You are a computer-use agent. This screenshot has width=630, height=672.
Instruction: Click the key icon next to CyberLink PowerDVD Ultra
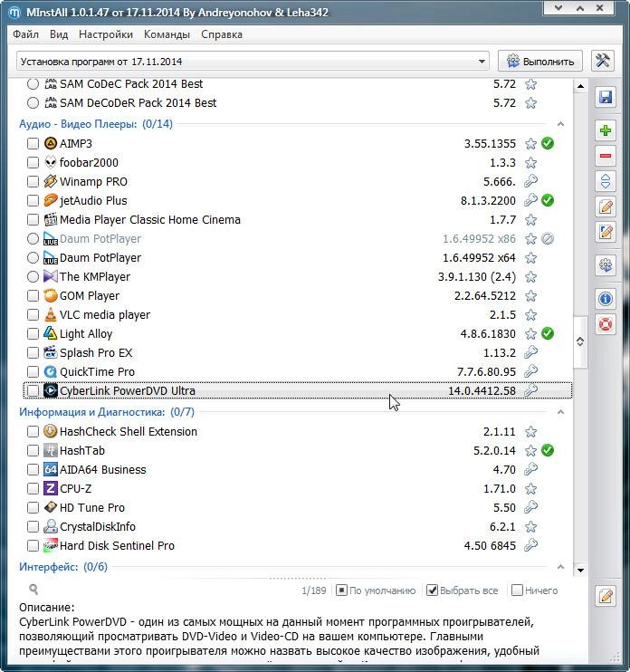530,390
